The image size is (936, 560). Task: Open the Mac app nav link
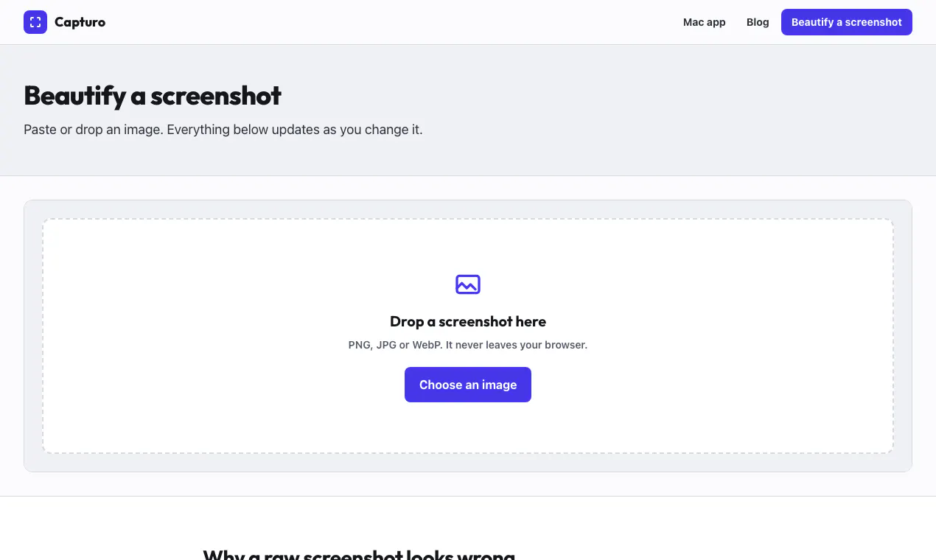pos(705,22)
